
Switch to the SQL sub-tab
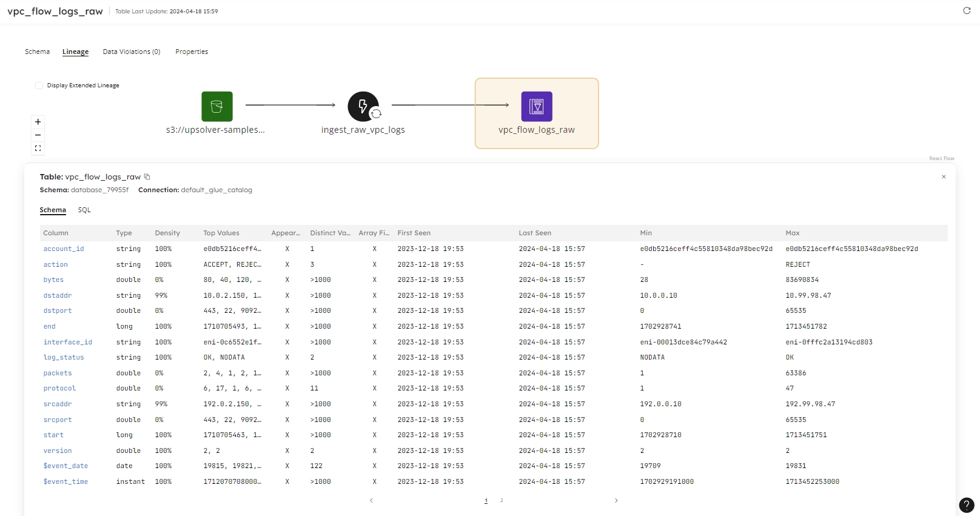tap(84, 210)
